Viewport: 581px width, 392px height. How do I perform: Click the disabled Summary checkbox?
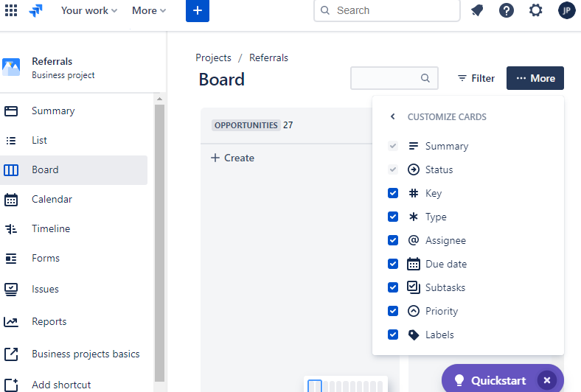coord(393,146)
